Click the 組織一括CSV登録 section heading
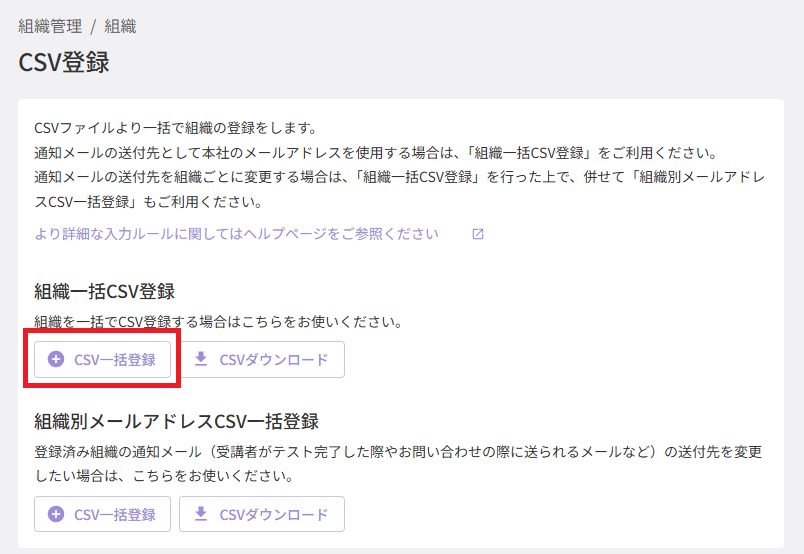The height and width of the screenshot is (554, 804). click(105, 291)
